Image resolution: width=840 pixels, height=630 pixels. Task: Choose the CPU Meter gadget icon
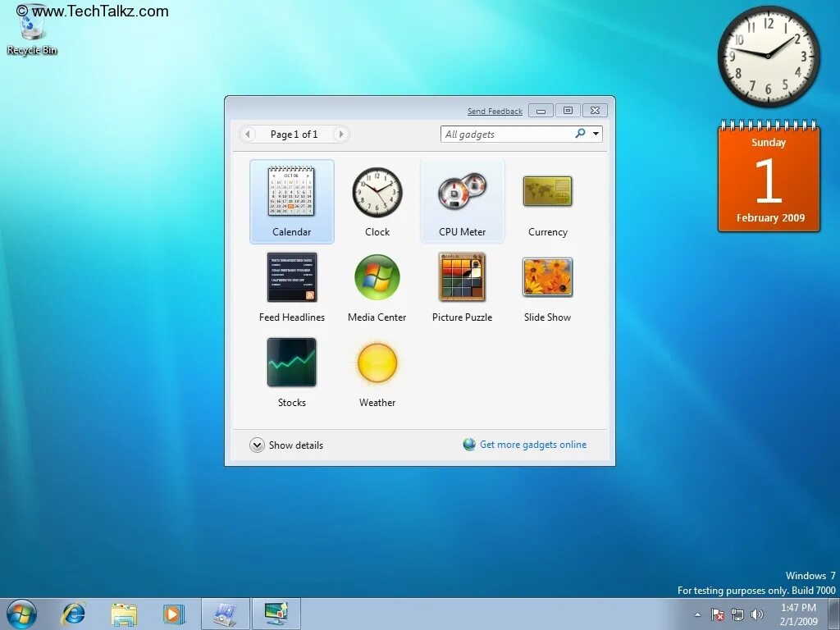(x=462, y=191)
